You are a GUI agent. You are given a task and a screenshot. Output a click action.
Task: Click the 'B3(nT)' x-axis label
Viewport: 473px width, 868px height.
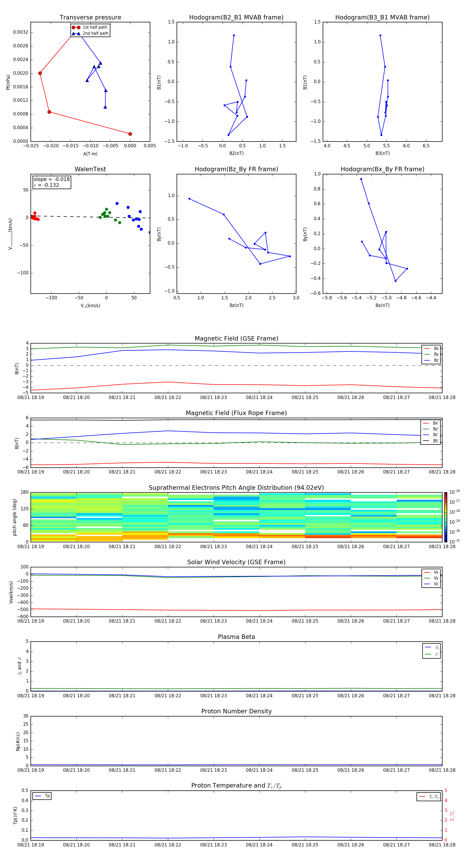pos(382,153)
